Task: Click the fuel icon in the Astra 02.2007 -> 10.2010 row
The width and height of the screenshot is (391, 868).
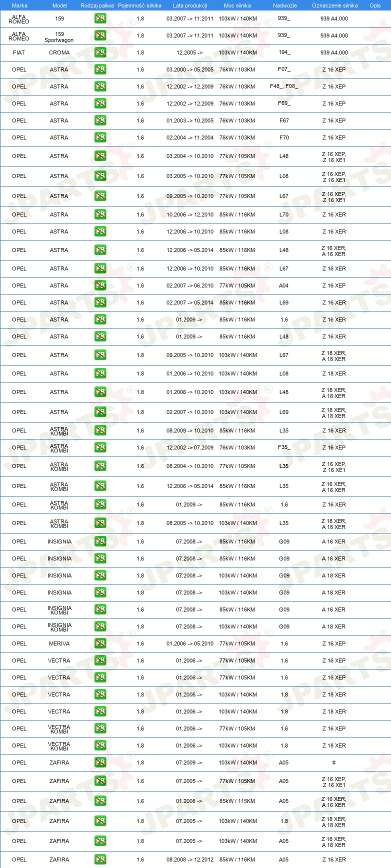Action: (x=100, y=412)
